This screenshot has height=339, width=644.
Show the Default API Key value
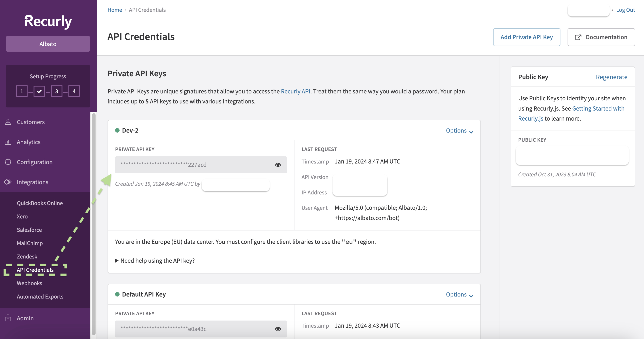[278, 329]
